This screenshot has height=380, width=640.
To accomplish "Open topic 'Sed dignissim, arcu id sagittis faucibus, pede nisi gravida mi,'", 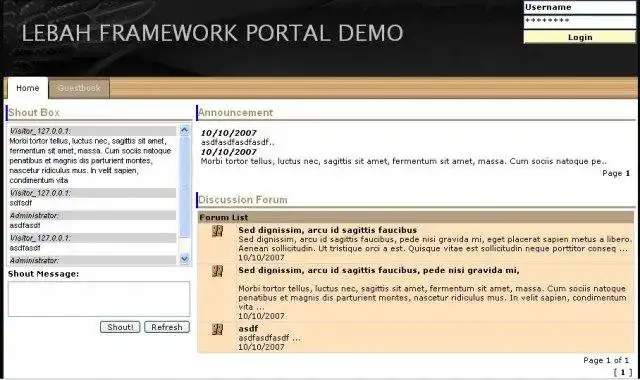I will click(x=379, y=270).
